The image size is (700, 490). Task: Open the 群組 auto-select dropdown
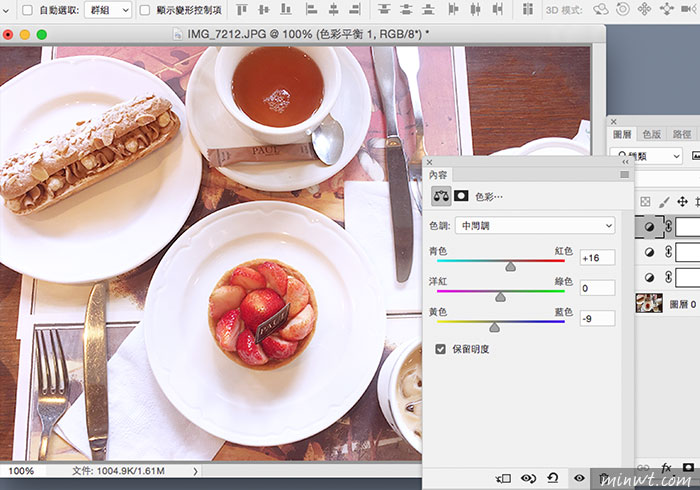click(x=107, y=10)
